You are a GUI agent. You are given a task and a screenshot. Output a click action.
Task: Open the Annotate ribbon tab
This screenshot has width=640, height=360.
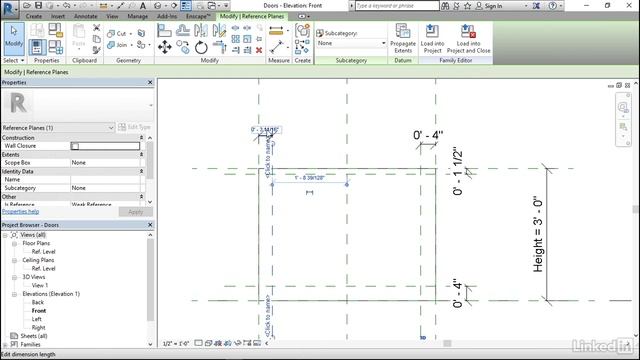click(86, 16)
